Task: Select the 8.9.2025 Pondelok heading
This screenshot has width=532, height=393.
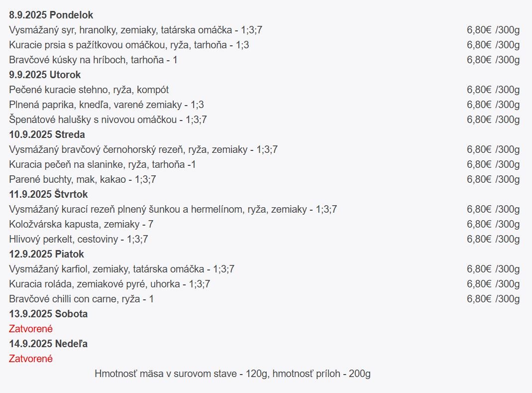Action: (x=51, y=15)
